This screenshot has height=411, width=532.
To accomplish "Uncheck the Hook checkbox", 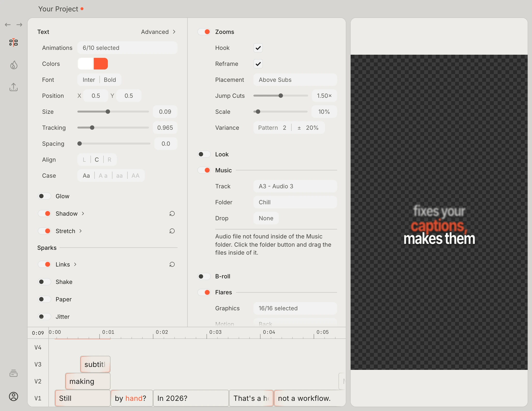I will point(258,48).
